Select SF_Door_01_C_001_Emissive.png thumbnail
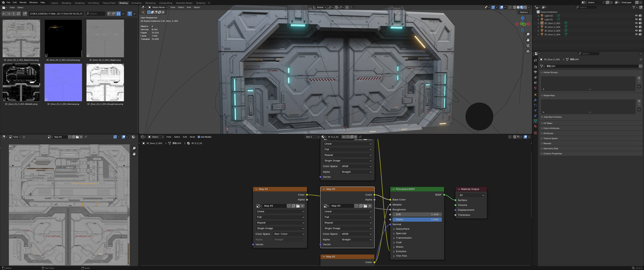The height and width of the screenshot is (270, 644). click(63, 38)
